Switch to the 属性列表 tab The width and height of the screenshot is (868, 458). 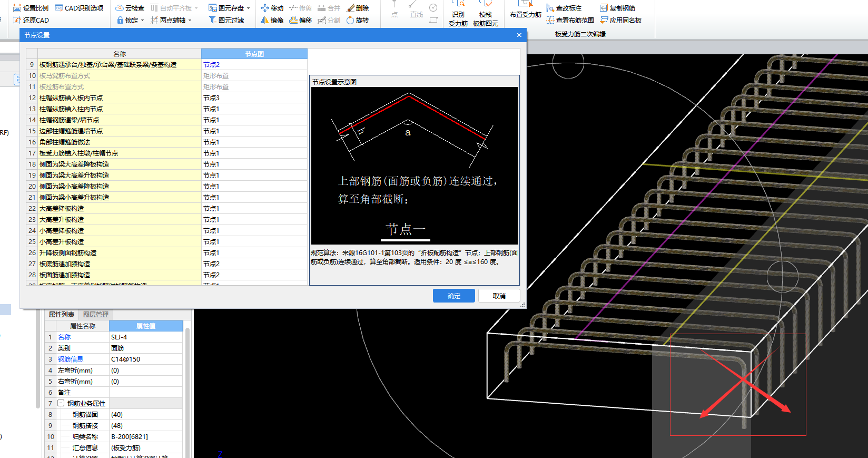point(62,314)
